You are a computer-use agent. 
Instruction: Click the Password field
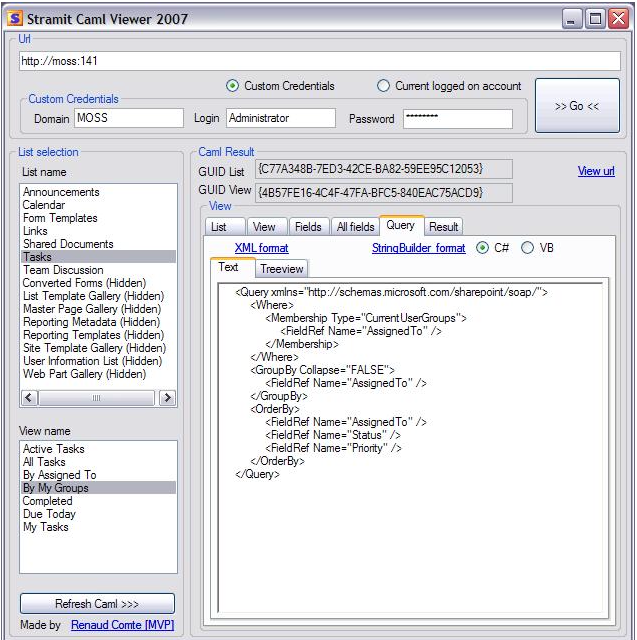pos(458,119)
